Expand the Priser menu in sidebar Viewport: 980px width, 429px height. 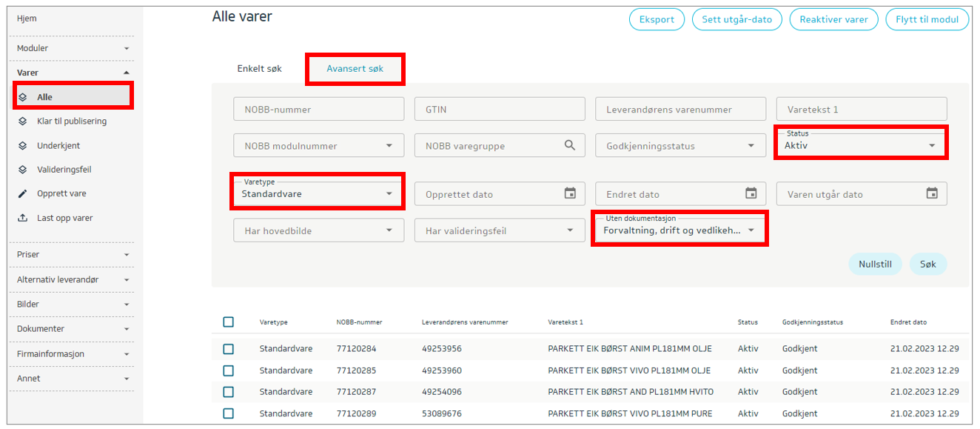tap(72, 255)
